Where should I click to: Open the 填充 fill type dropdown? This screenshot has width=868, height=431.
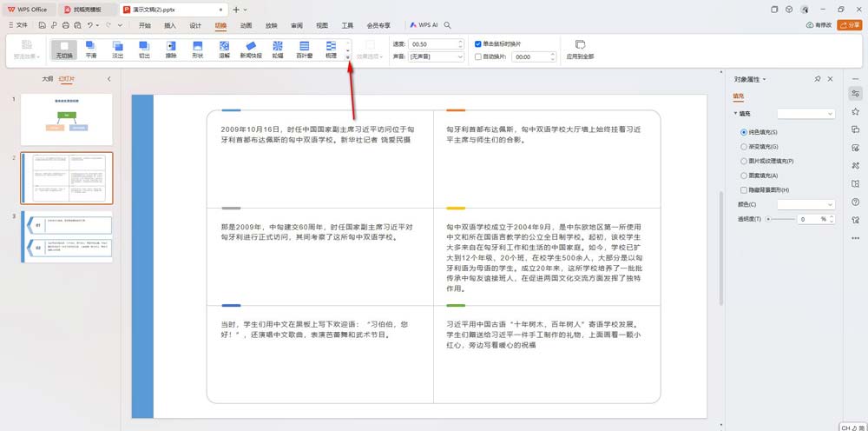[x=806, y=114]
